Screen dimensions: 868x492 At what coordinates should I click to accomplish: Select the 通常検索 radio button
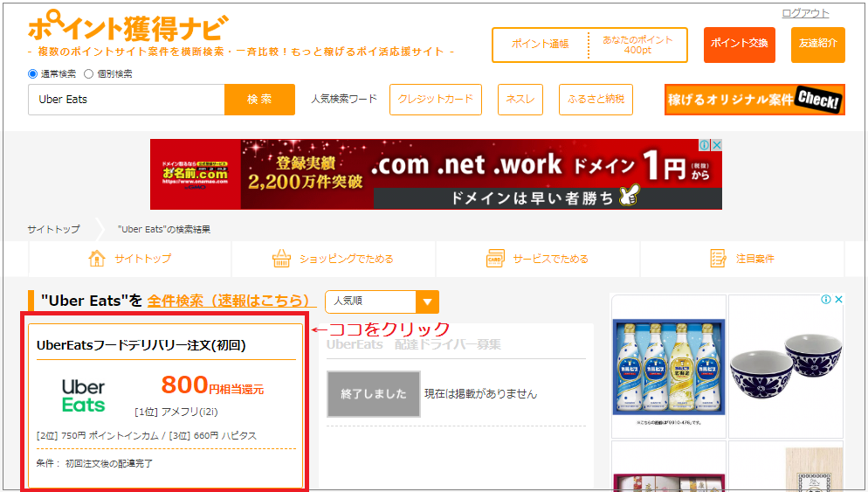tap(32, 73)
